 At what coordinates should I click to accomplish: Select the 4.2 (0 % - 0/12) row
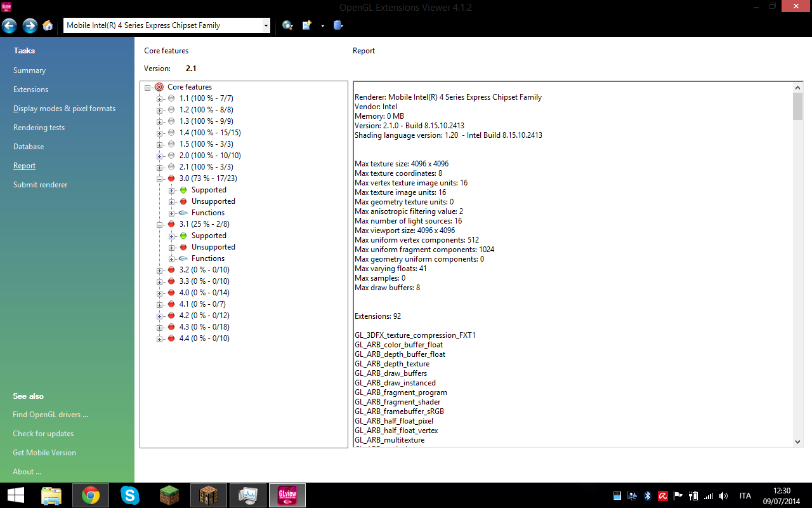[204, 316]
